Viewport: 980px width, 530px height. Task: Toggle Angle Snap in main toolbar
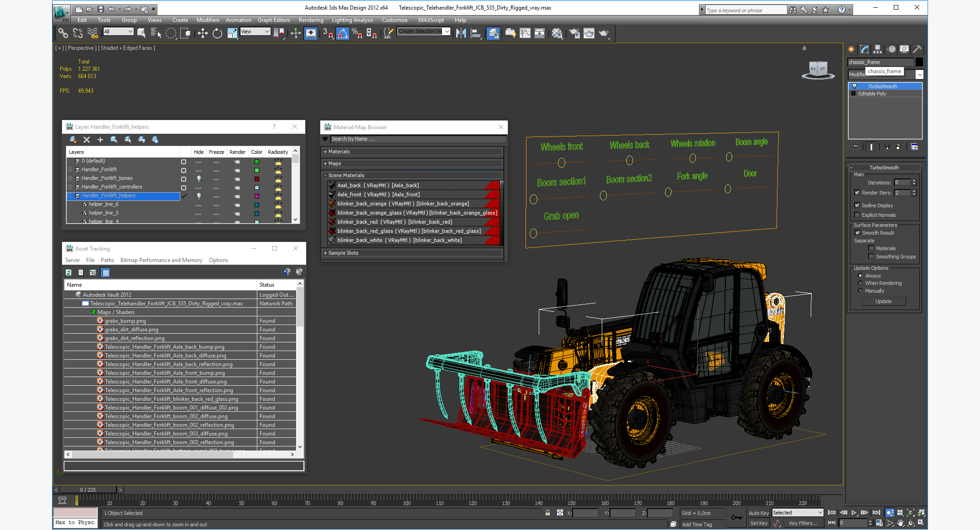(x=342, y=33)
